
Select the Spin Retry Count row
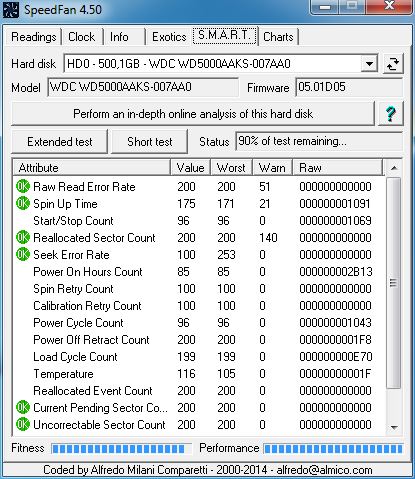[x=199, y=288]
